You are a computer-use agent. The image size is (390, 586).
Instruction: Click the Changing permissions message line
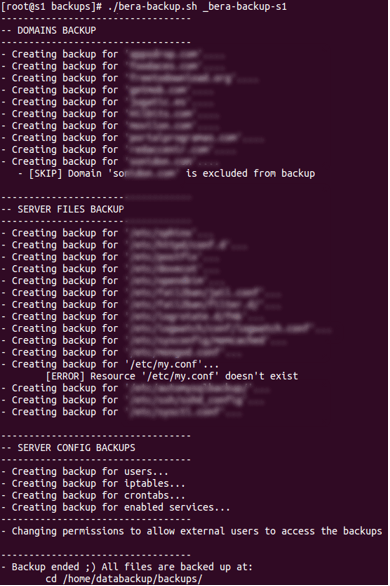(x=192, y=531)
